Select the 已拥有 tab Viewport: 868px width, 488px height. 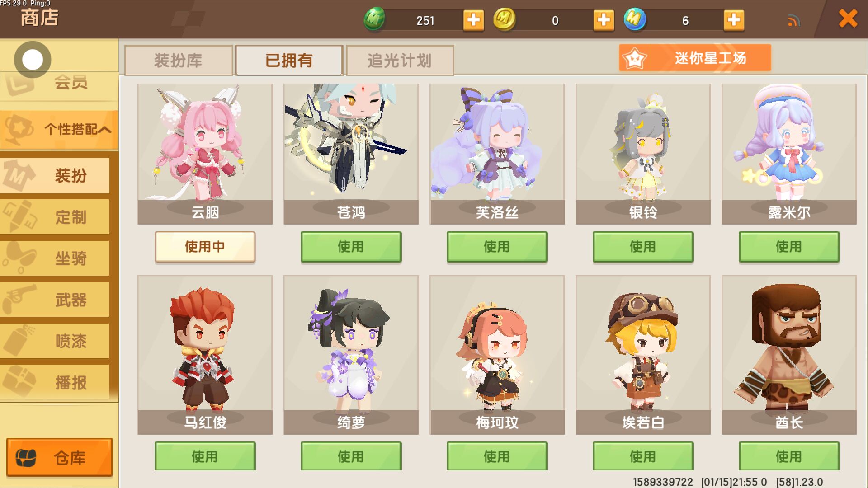click(289, 60)
